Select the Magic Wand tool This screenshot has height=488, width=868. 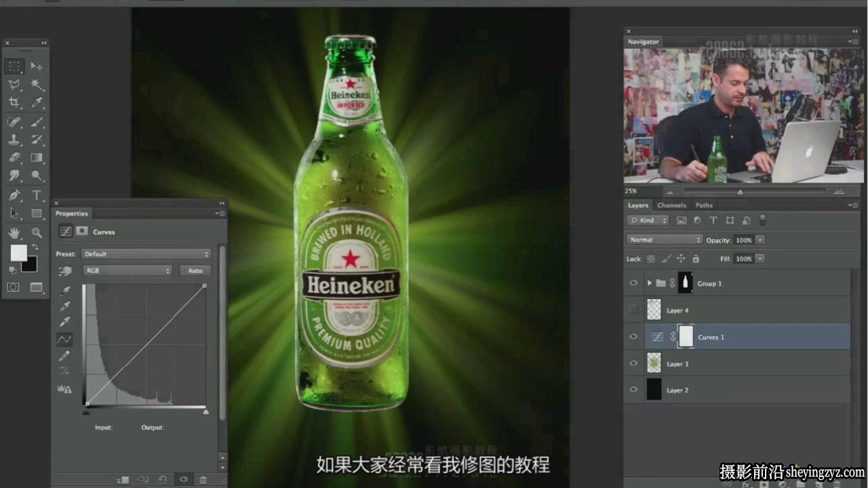(37, 85)
